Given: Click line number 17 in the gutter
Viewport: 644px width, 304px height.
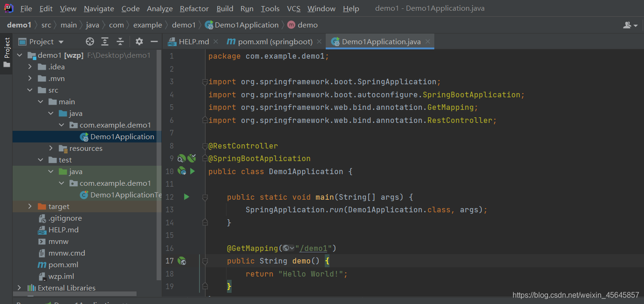Looking at the screenshot, I should coord(170,261).
